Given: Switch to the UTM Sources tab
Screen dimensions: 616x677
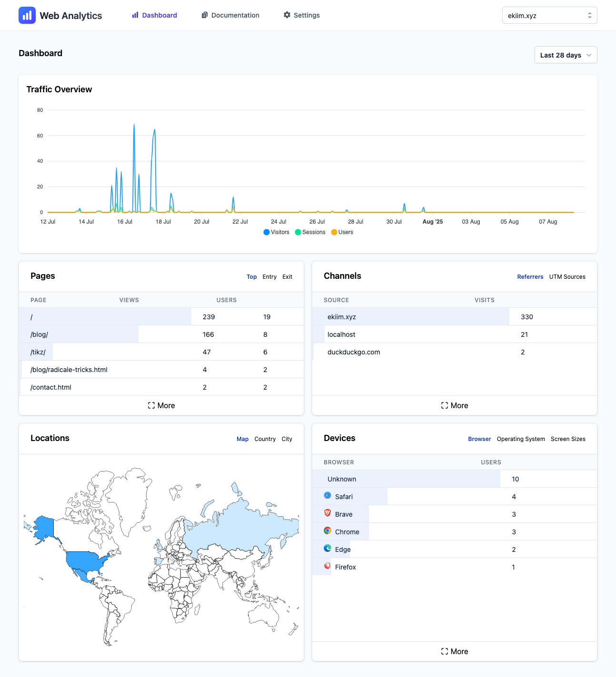Looking at the screenshot, I should coord(567,276).
